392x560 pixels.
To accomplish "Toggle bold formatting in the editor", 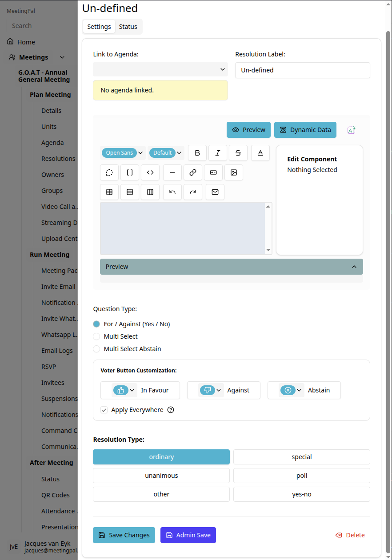I will click(x=197, y=153).
